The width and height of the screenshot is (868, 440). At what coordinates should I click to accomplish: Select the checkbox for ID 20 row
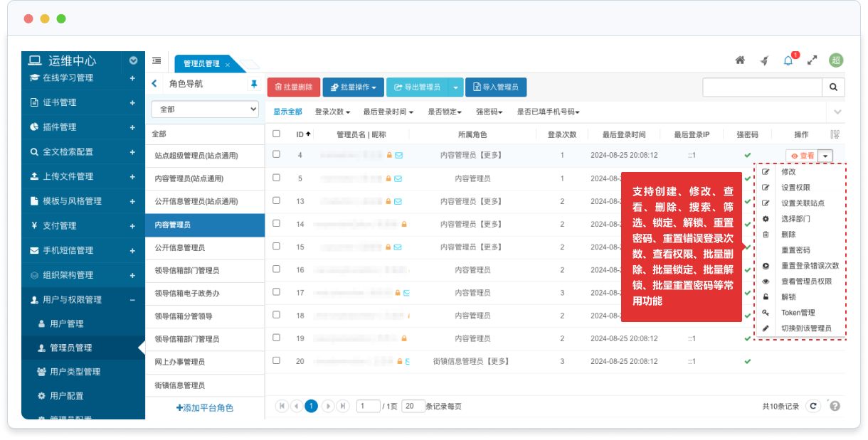point(277,360)
